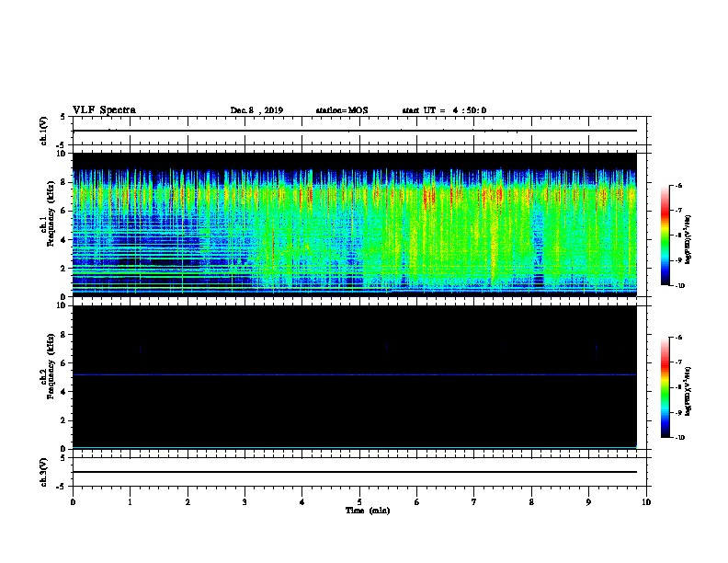Click the '2' kHz tick on ch.1 frequency axis
The width and height of the screenshot is (728, 563).
[63, 269]
